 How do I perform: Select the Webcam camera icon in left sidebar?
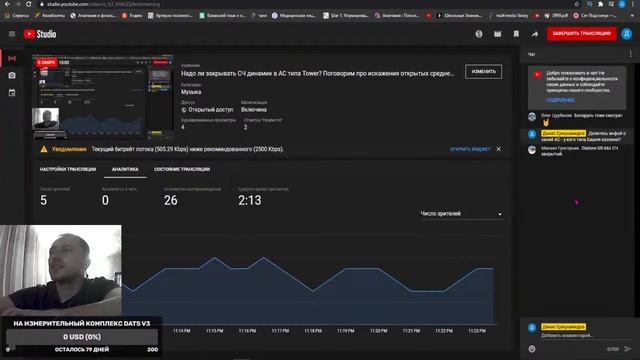point(12,76)
